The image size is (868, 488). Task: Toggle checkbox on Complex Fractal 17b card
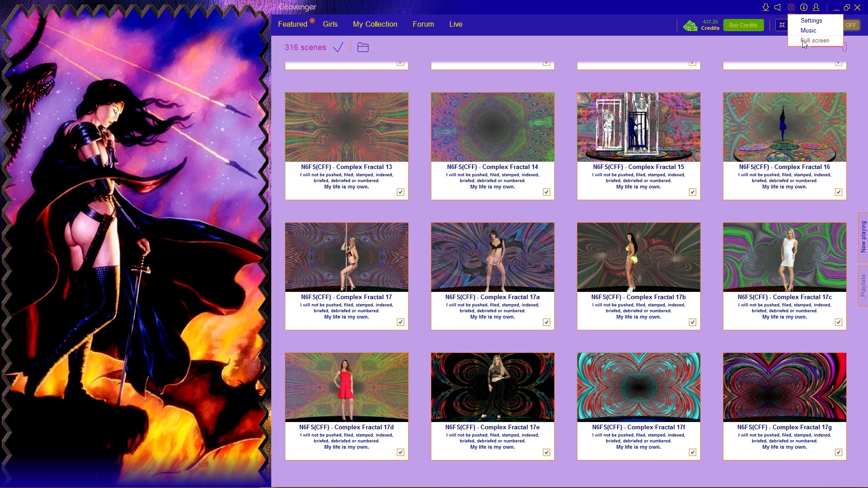pyautogui.click(x=693, y=322)
